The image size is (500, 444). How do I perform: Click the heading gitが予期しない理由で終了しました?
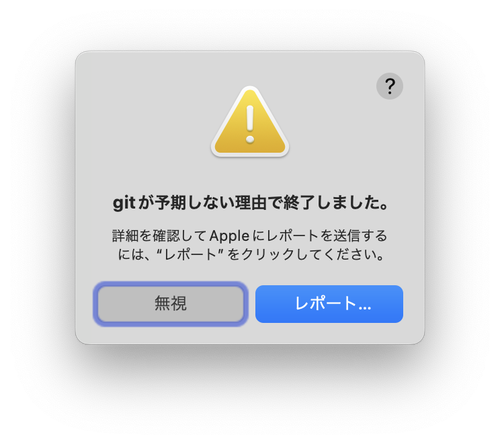(x=251, y=202)
